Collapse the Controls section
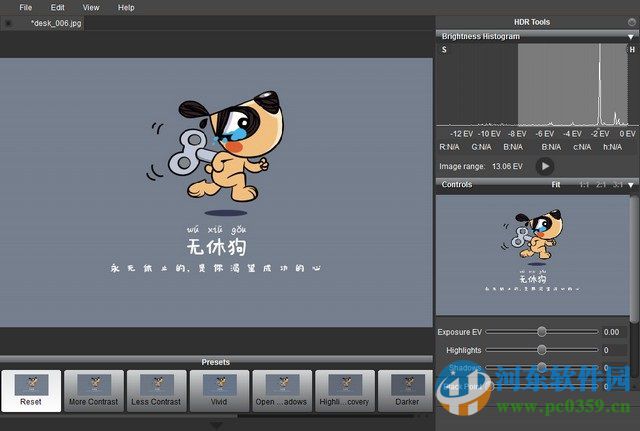Image resolution: width=640 pixels, height=431 pixels. (631, 185)
